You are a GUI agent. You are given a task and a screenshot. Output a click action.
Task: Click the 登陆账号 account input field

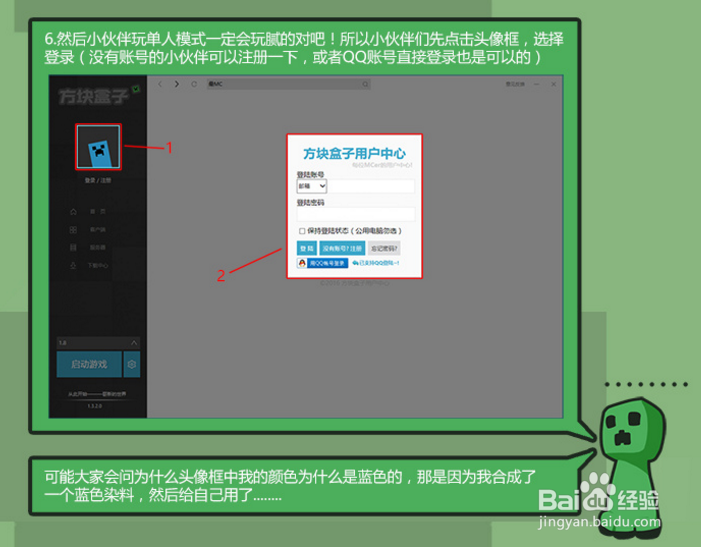(x=371, y=186)
